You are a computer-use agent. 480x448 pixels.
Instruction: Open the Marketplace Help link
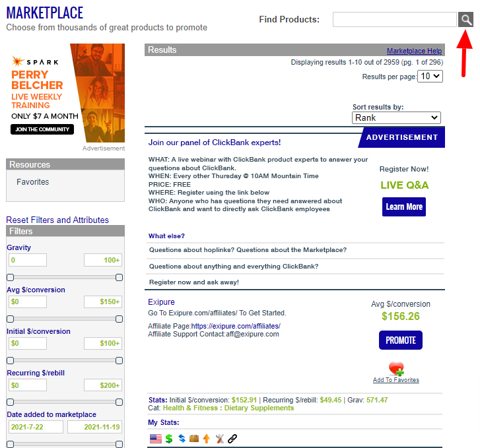414,51
